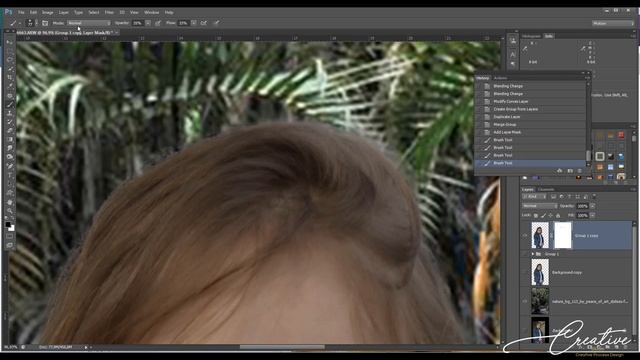Switch to the Histogram tab
This screenshot has width=640, height=360.
(x=531, y=36)
